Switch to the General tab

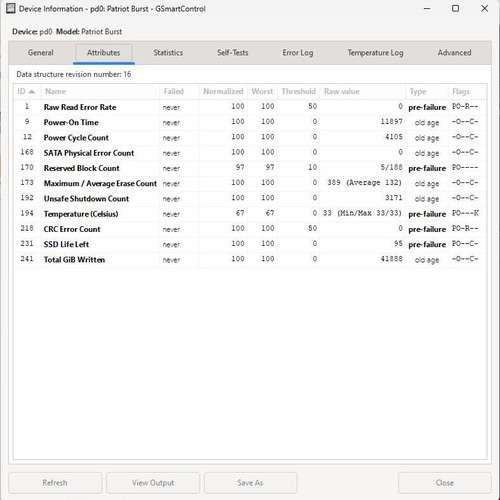[41, 53]
